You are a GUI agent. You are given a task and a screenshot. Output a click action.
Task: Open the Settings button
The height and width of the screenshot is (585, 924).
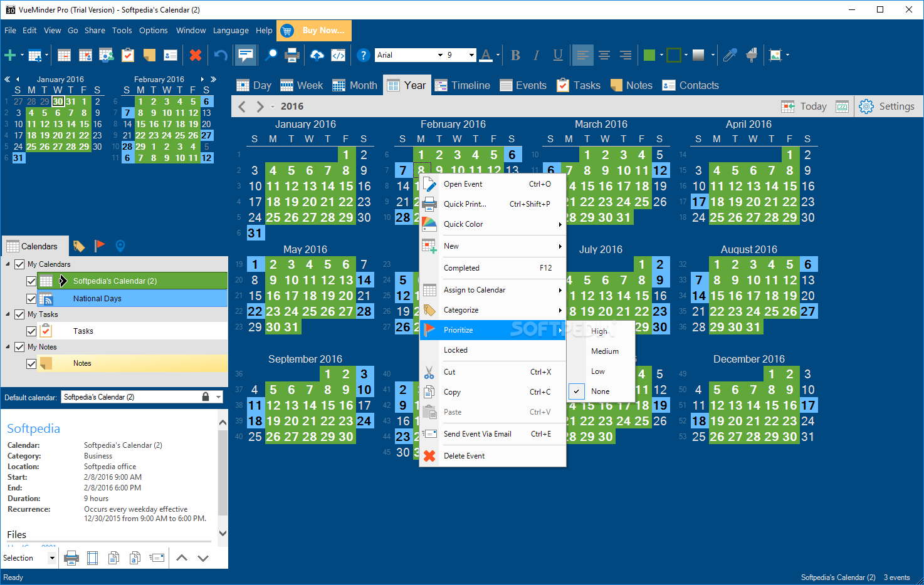tap(887, 106)
